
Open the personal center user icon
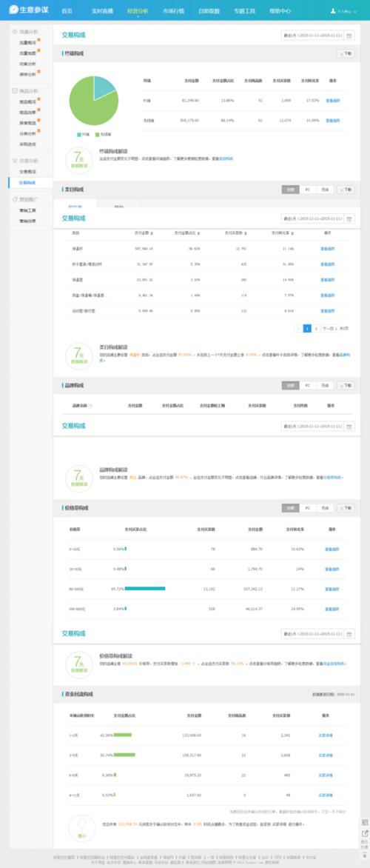tap(333, 10)
